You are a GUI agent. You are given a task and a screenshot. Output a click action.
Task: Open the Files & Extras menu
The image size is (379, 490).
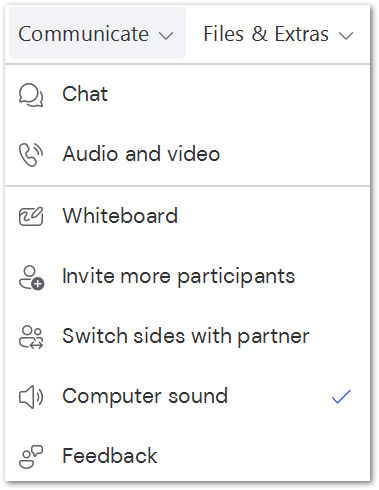[x=278, y=34]
